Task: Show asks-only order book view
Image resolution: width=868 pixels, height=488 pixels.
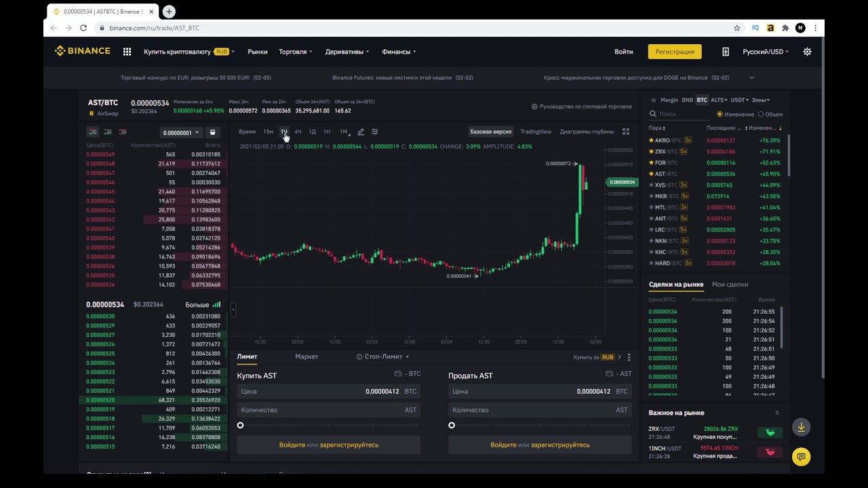Action: pos(123,132)
